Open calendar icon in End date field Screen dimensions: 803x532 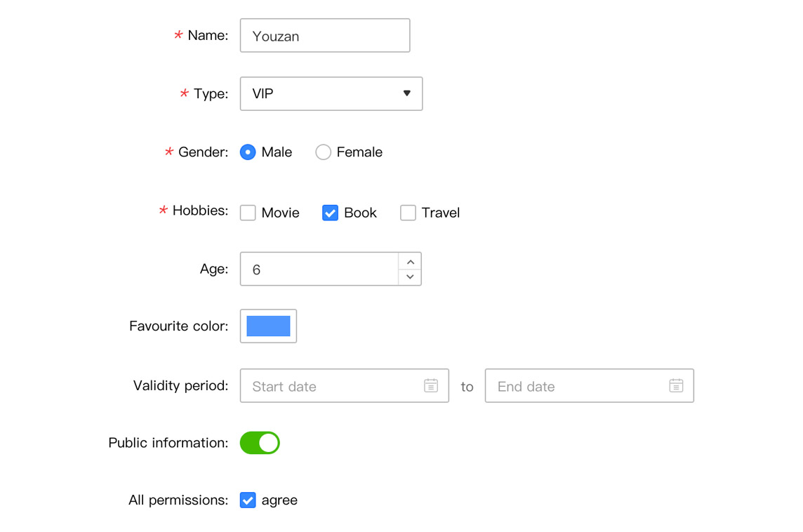pyautogui.click(x=676, y=385)
